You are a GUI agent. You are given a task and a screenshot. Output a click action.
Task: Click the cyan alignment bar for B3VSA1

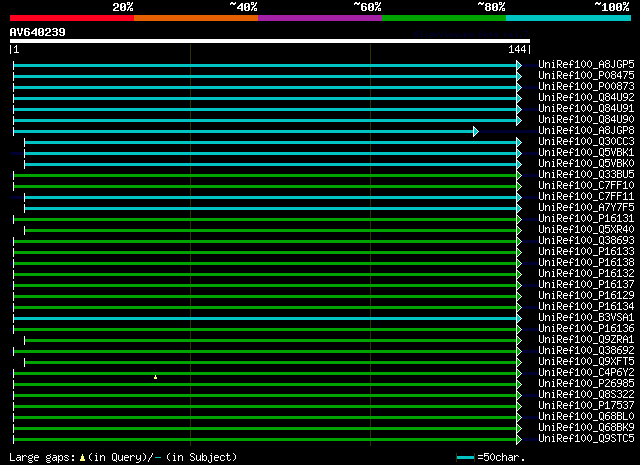point(265,318)
